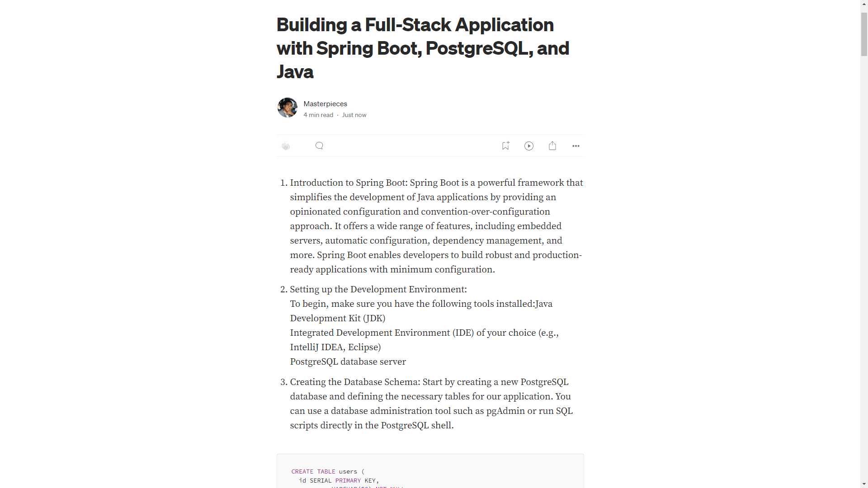The width and height of the screenshot is (868, 488).
Task: Click the 'Masterpieces' author name link
Action: pos(325,103)
